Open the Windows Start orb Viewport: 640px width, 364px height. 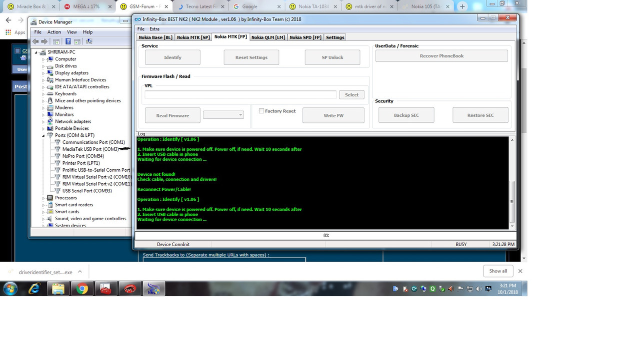(x=10, y=289)
